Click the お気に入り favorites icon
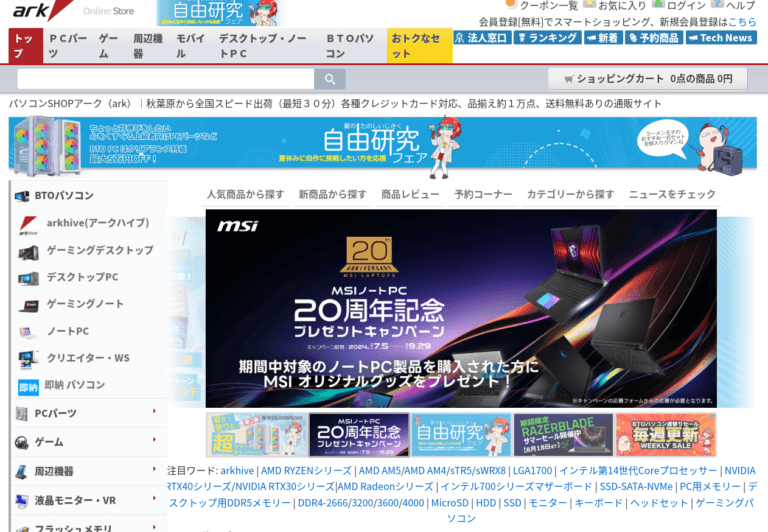Screen dimensions: 768x532 tap(590, 4)
